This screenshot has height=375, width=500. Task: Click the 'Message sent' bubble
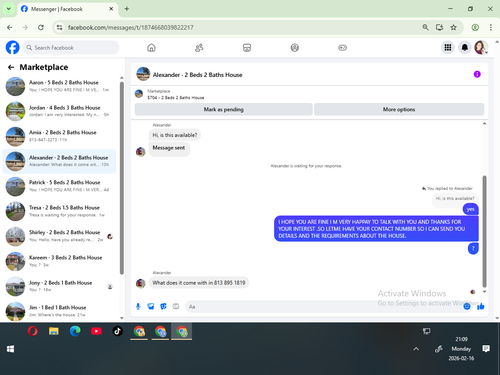tap(169, 148)
